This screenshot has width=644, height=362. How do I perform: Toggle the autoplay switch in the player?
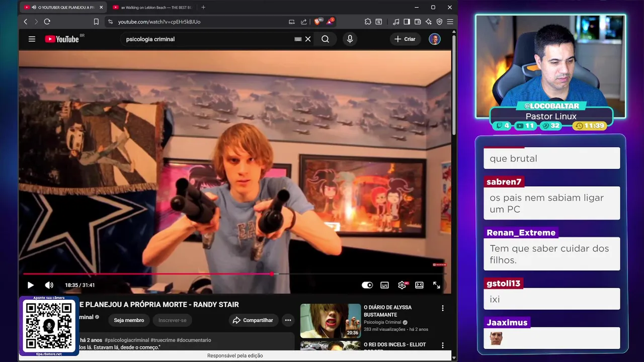point(367,285)
